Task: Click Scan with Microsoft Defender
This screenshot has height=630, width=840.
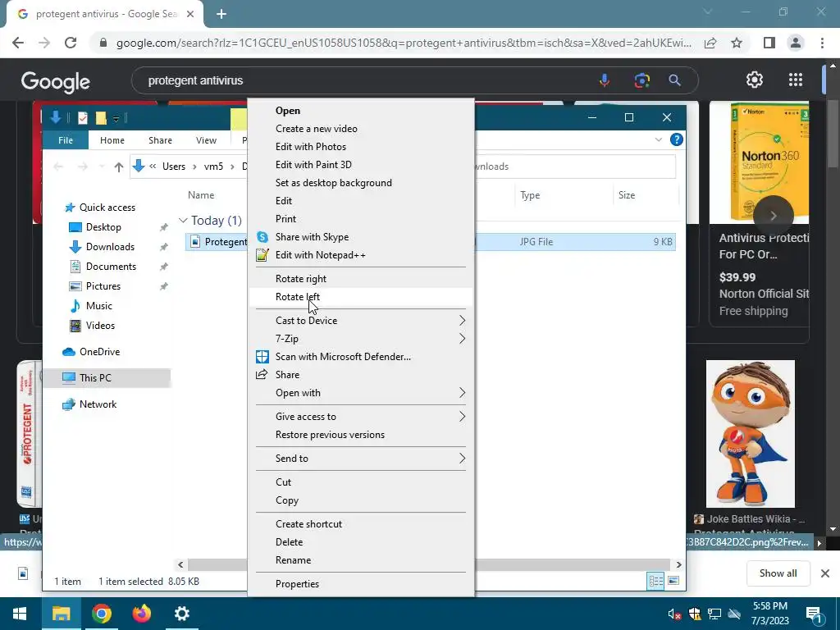Action: pos(361,357)
